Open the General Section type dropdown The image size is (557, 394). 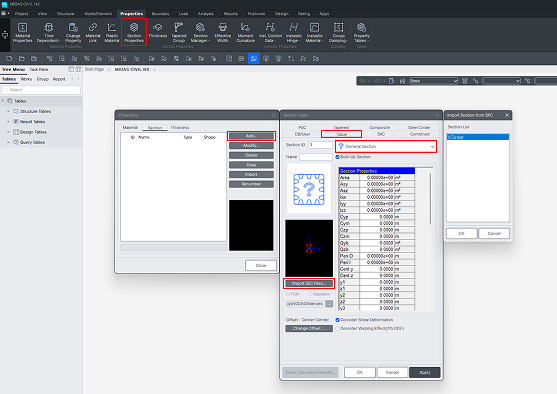[386, 146]
